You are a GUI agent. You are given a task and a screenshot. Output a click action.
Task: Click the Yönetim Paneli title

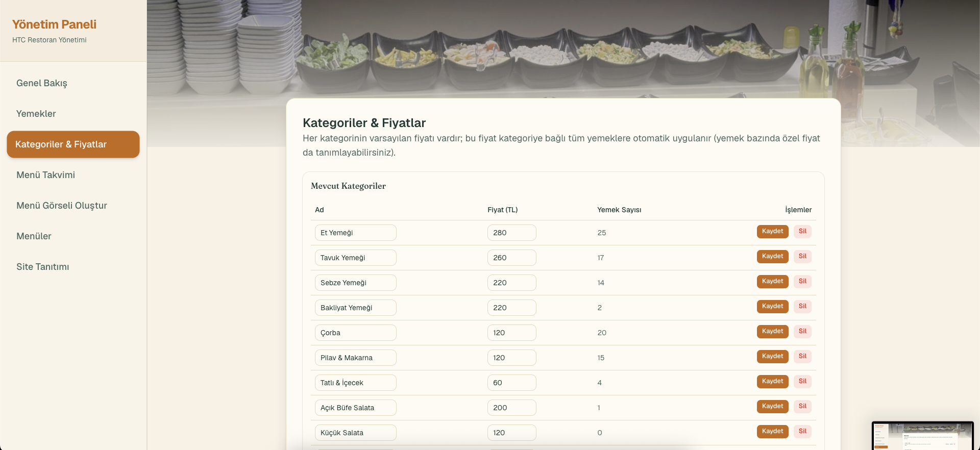(x=54, y=24)
